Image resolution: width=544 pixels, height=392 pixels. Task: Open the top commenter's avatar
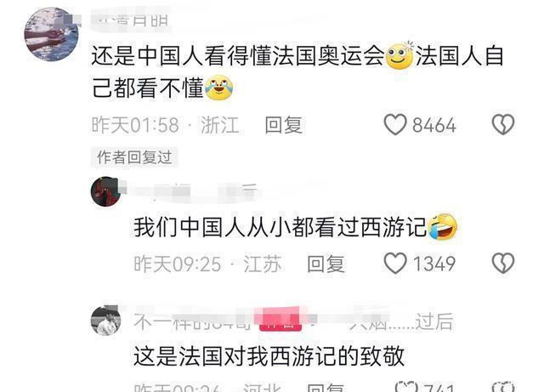(x=51, y=34)
